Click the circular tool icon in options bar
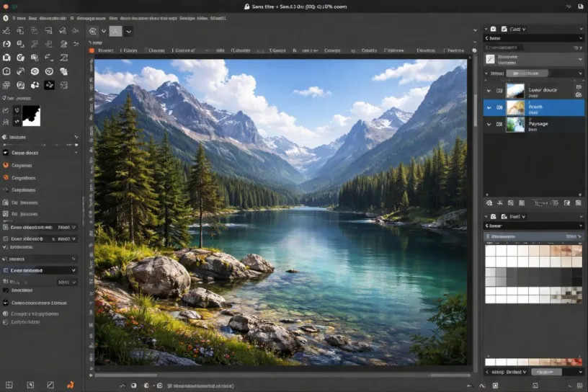Screen dimensions: 588x392 pyautogui.click(x=93, y=31)
